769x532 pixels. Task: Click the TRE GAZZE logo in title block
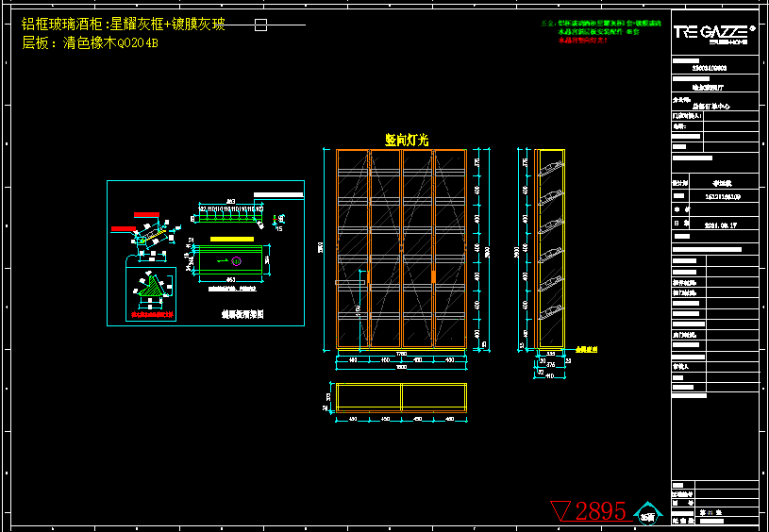(x=711, y=32)
